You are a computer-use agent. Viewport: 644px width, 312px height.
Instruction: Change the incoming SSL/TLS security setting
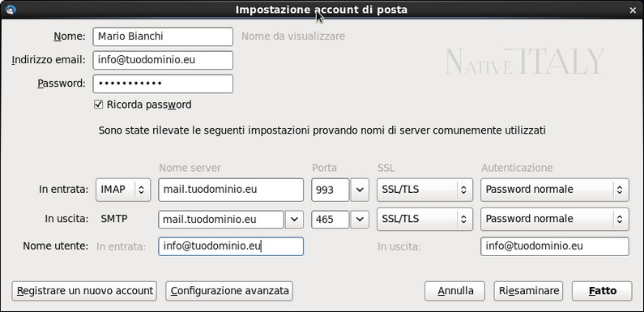tap(424, 190)
